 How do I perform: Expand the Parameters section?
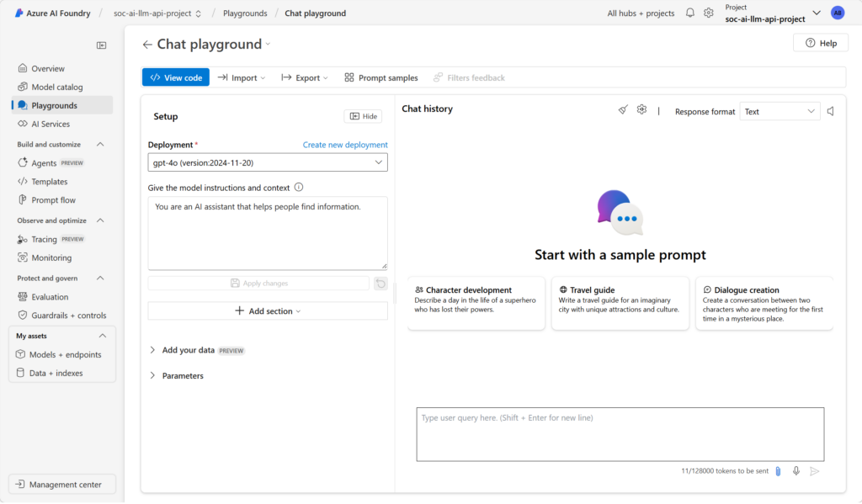[x=183, y=376]
